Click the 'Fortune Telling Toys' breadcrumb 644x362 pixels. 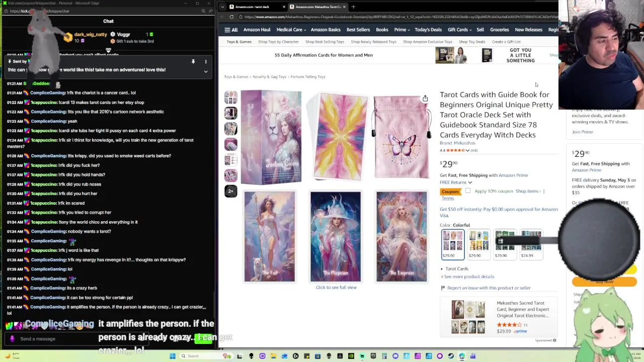coord(308,77)
